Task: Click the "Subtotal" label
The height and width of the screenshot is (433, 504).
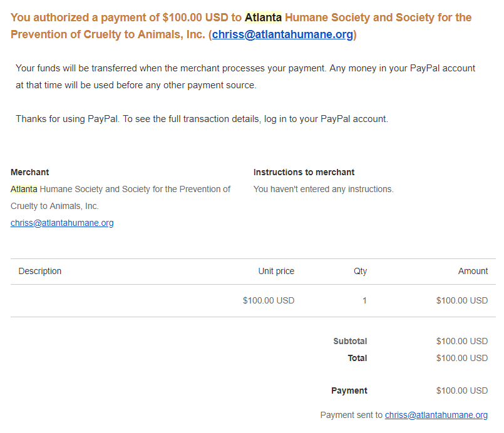Action: (x=350, y=341)
